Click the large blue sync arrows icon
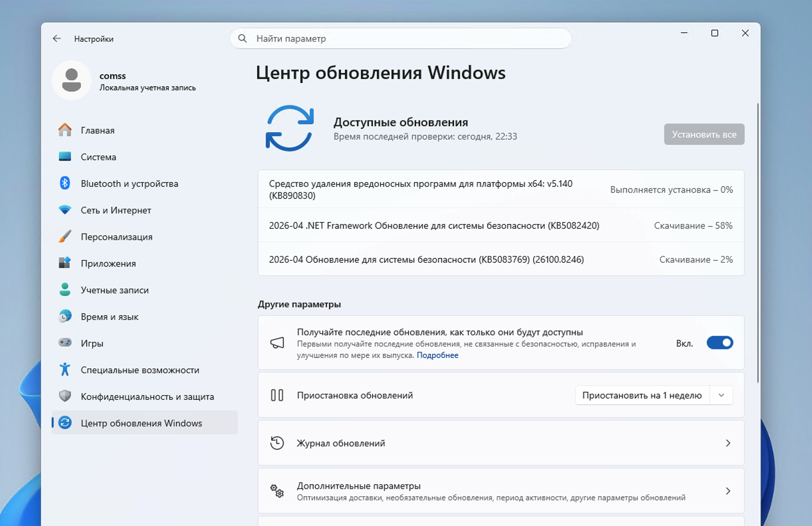 point(289,129)
